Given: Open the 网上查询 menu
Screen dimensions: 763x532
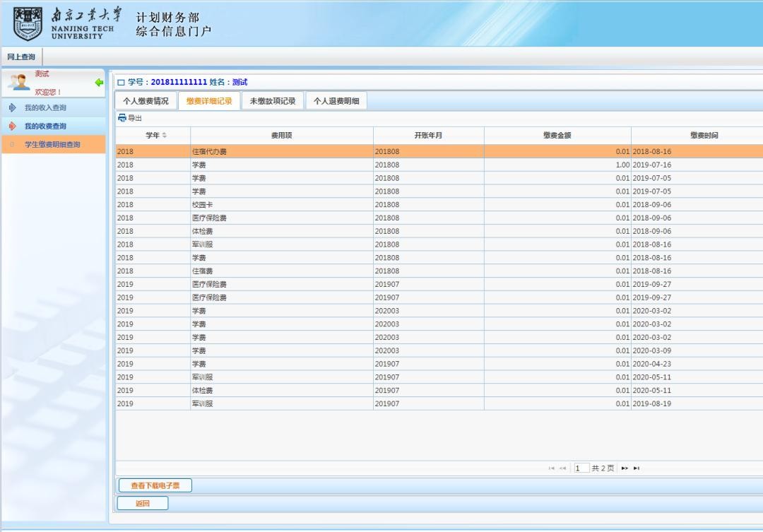Looking at the screenshot, I should click(x=21, y=57).
